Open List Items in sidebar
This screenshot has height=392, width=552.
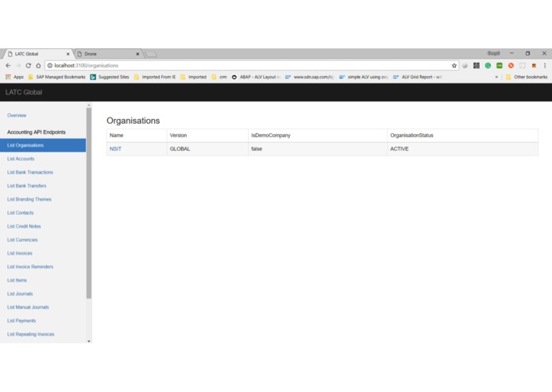pyautogui.click(x=17, y=280)
